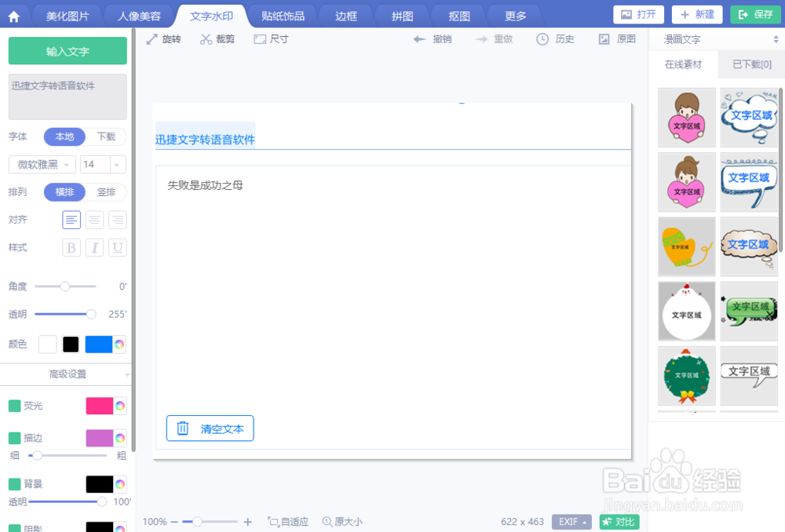Open the EXIF dropdown
Viewport: 785px width, 532px height.
(x=571, y=522)
